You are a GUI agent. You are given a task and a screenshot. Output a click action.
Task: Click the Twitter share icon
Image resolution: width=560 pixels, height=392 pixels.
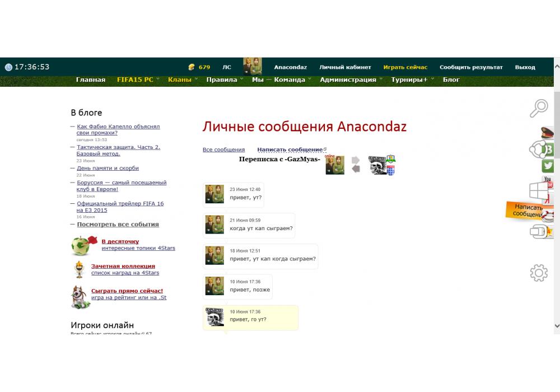(548, 166)
